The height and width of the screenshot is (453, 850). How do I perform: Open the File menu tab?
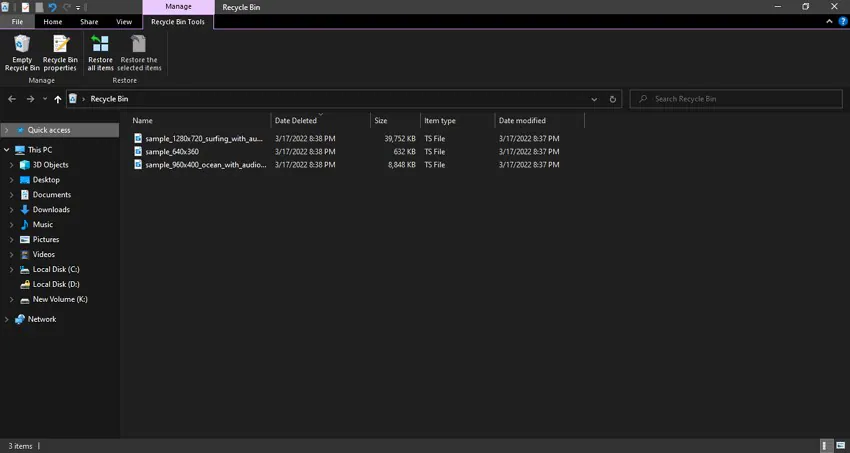click(17, 22)
